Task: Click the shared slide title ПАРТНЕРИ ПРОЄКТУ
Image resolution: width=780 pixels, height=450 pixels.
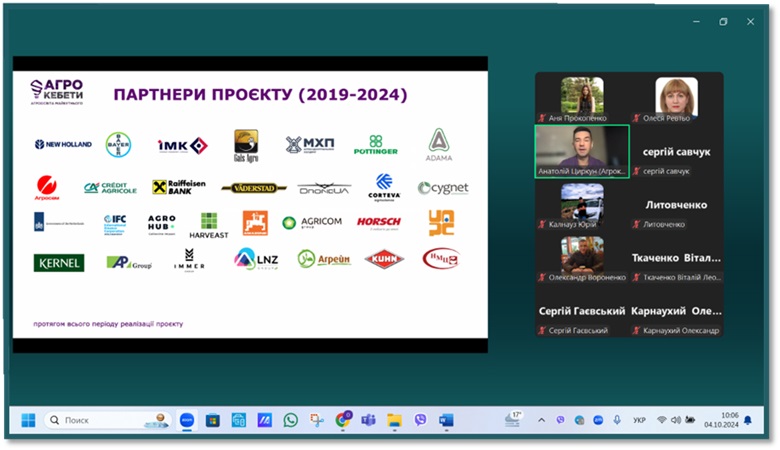Action: [x=260, y=94]
